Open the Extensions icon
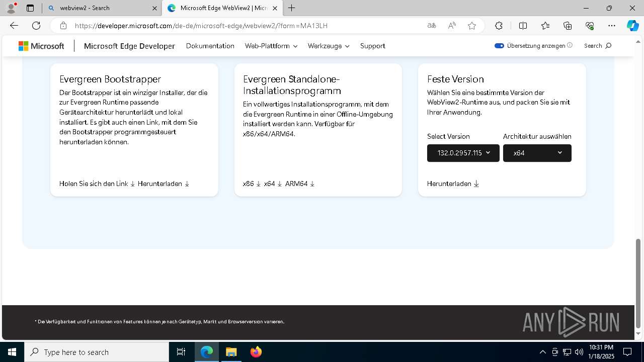This screenshot has width=644, height=362. (x=499, y=26)
